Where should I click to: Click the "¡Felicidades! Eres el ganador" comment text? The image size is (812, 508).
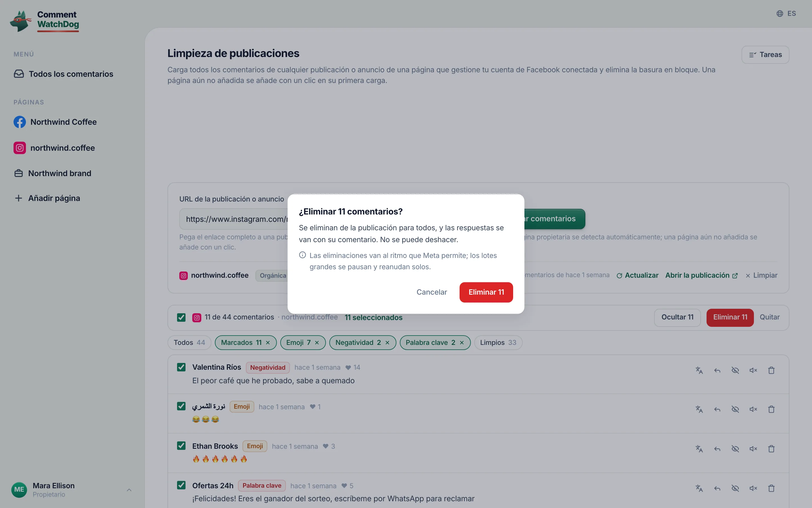333,499
